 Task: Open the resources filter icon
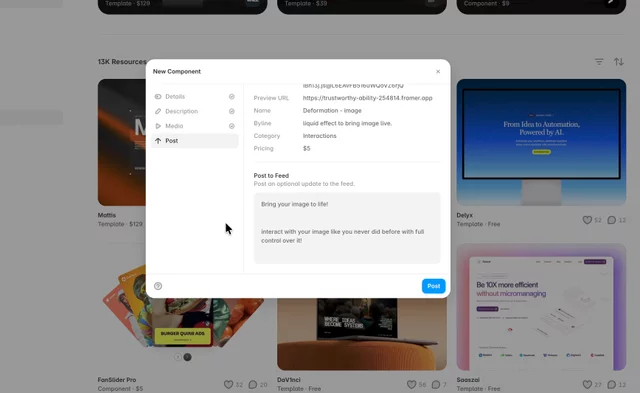coord(599,62)
